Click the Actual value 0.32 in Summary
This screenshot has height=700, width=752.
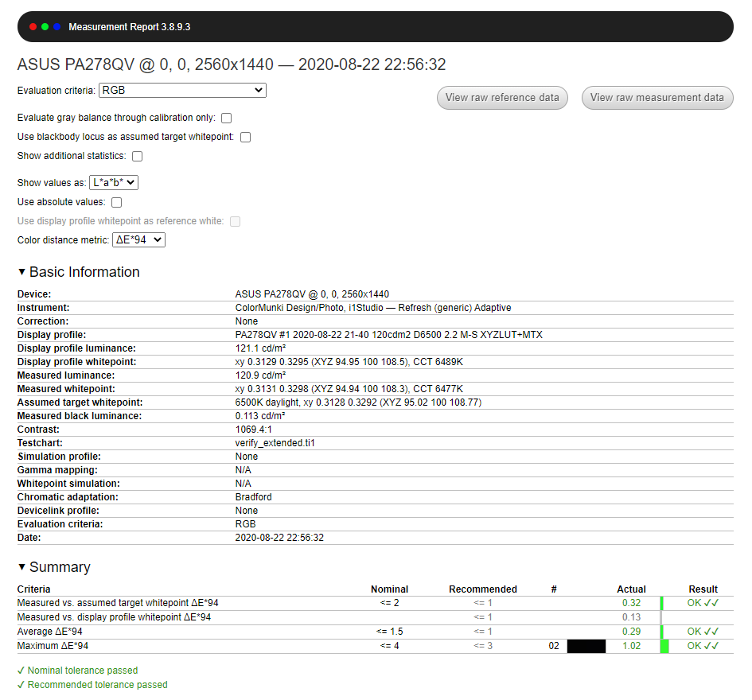pos(631,603)
